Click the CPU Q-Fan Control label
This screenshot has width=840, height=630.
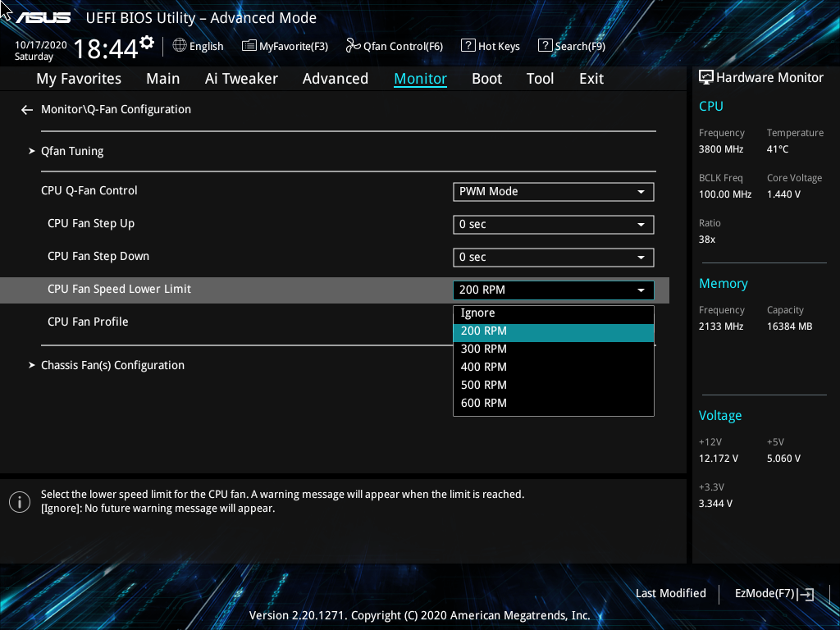point(89,190)
